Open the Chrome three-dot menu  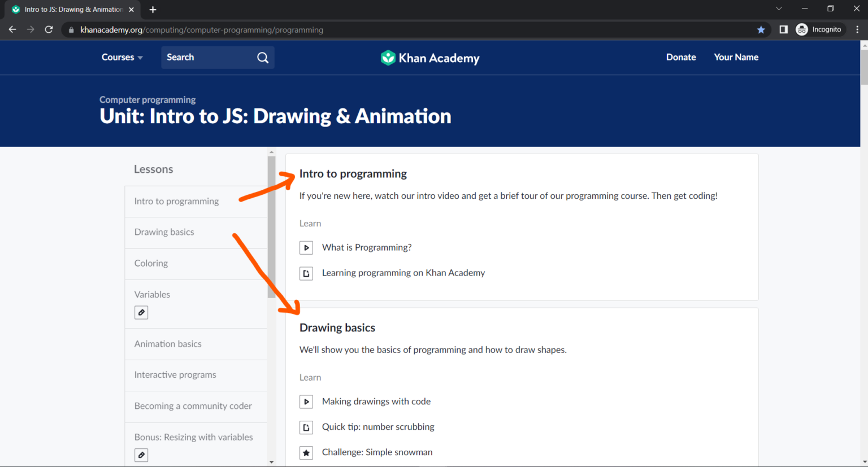pyautogui.click(x=858, y=29)
